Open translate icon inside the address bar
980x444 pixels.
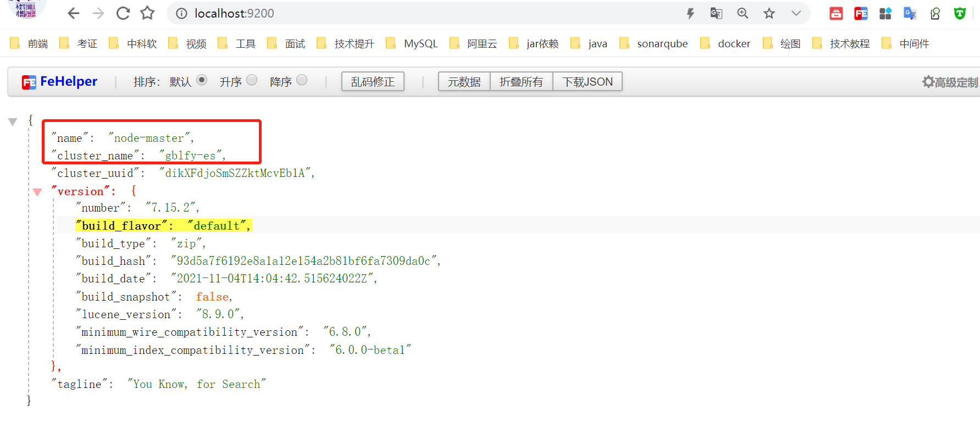pos(716,13)
